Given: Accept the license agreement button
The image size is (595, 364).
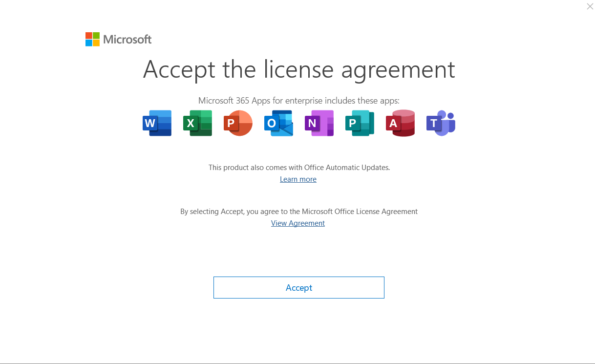Looking at the screenshot, I should tap(299, 287).
